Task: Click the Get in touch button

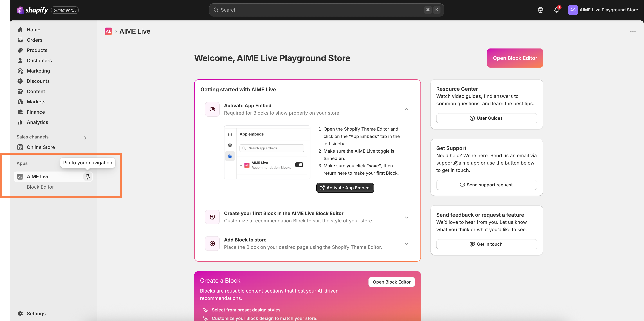Action: [x=487, y=244]
